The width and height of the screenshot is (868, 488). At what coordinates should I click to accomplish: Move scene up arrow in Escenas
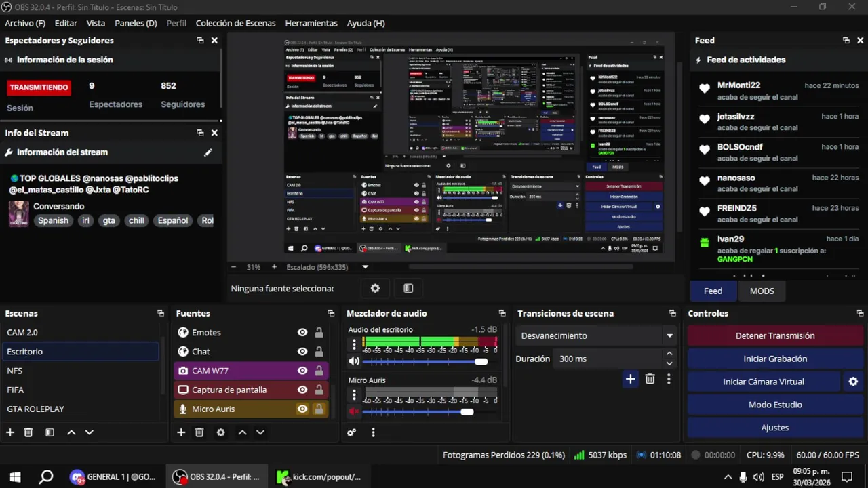[x=71, y=432]
